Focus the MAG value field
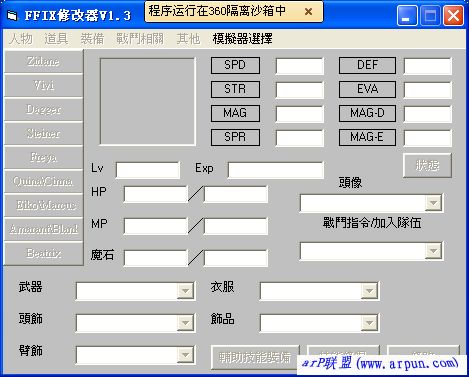 (x=300, y=114)
